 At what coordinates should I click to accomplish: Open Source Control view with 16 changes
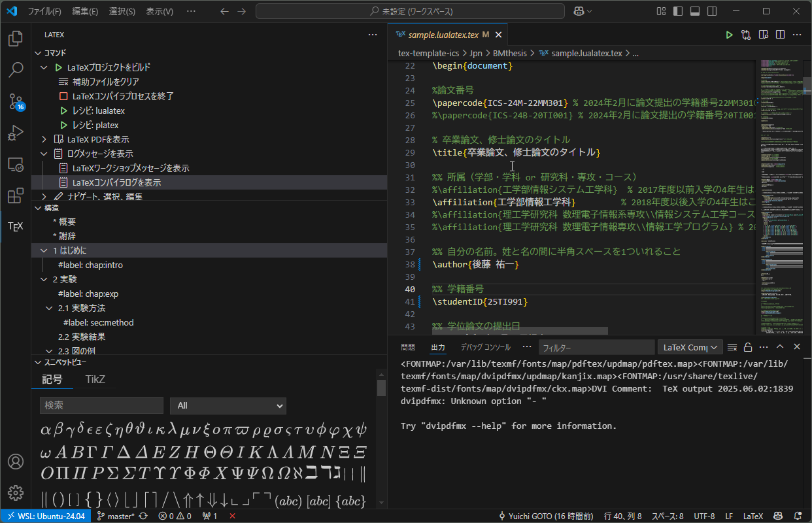point(16,101)
